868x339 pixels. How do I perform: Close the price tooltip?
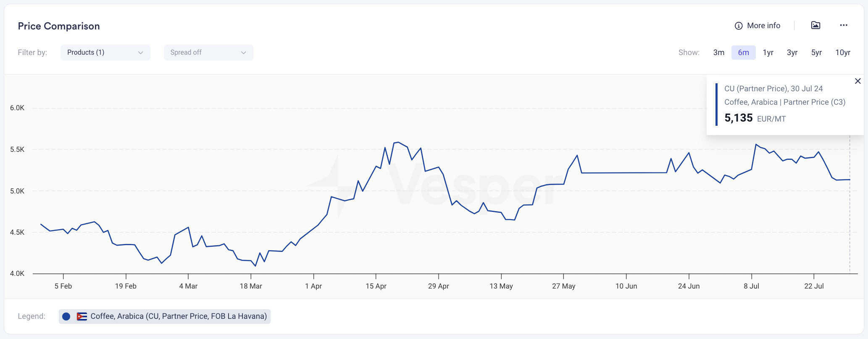[x=858, y=81]
